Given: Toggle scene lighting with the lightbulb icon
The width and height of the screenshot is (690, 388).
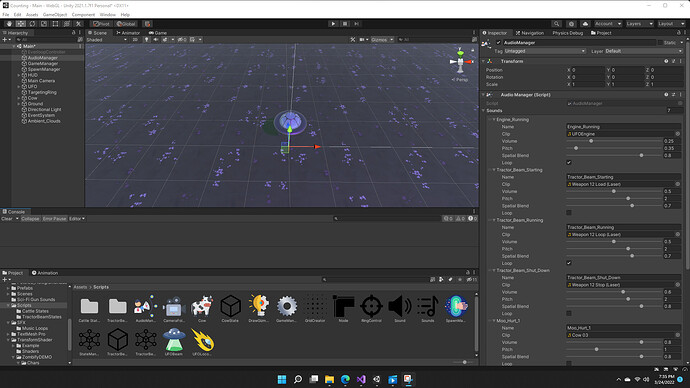Looking at the screenshot, I should 147,40.
